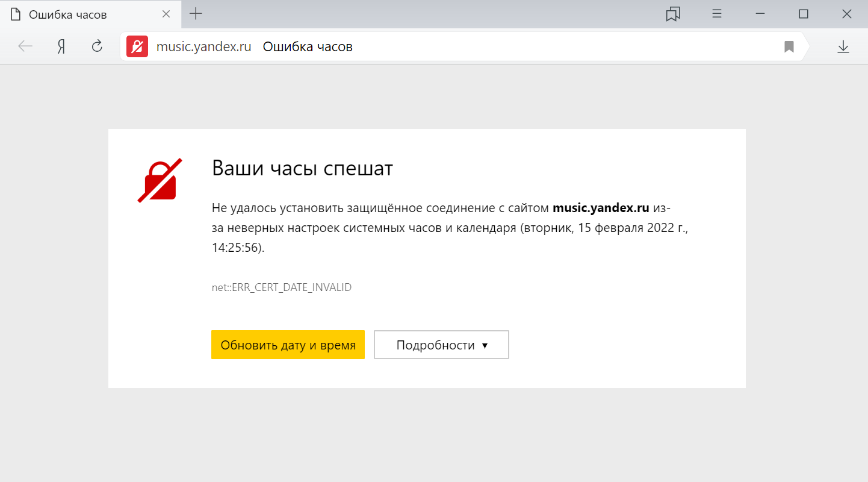Viewport: 868px width, 482px height.
Task: Click the music.yandex.ru address in the URL bar
Action: pyautogui.click(x=203, y=46)
